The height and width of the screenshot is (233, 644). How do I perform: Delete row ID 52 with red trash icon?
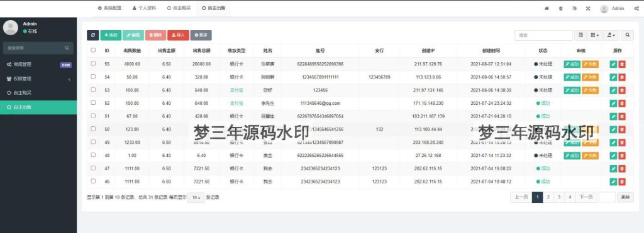(x=622, y=104)
